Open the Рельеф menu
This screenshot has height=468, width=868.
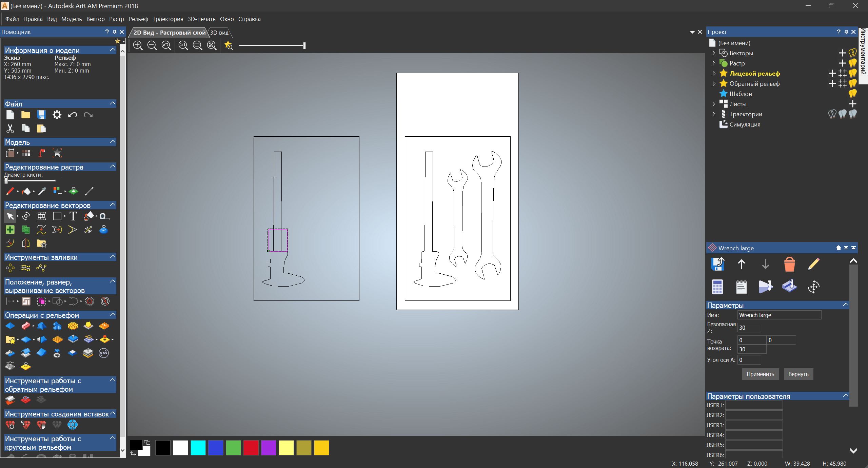coord(138,19)
